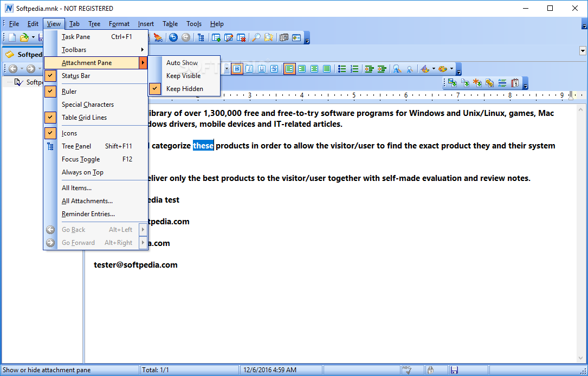
Task: Apply numbered list formatting
Action: coord(354,69)
